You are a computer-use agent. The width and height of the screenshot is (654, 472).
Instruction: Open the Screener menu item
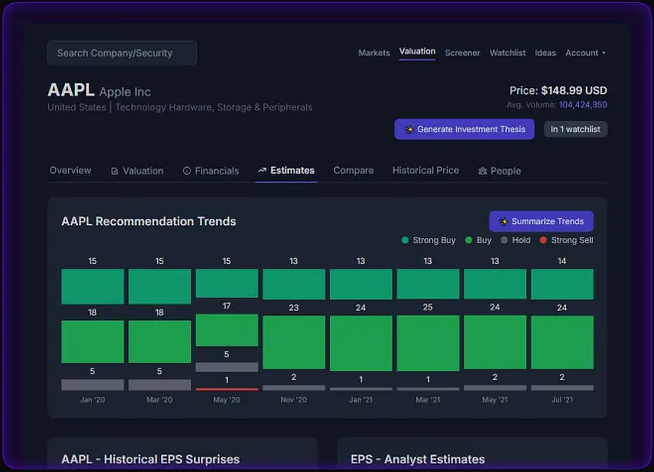[462, 53]
